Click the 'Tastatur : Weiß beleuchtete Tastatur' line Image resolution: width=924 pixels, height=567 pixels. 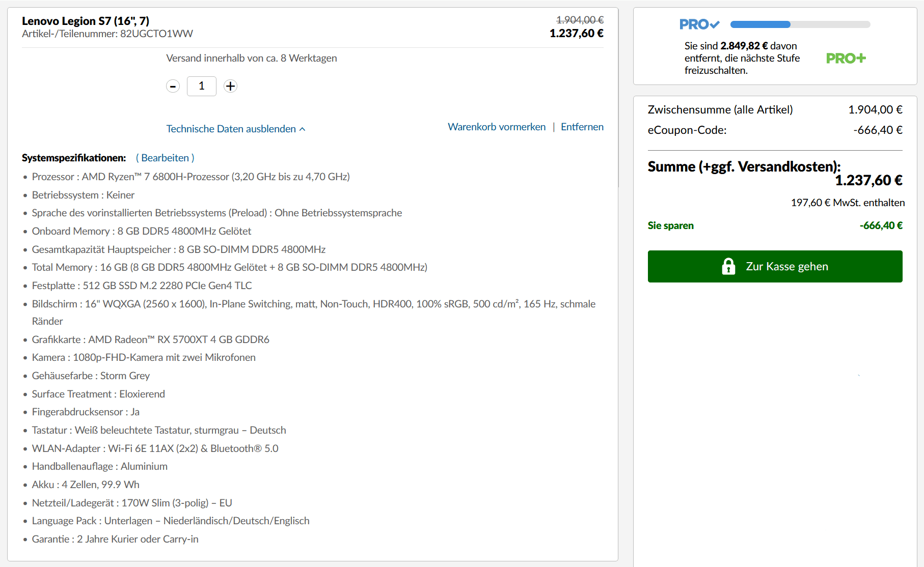click(x=159, y=430)
